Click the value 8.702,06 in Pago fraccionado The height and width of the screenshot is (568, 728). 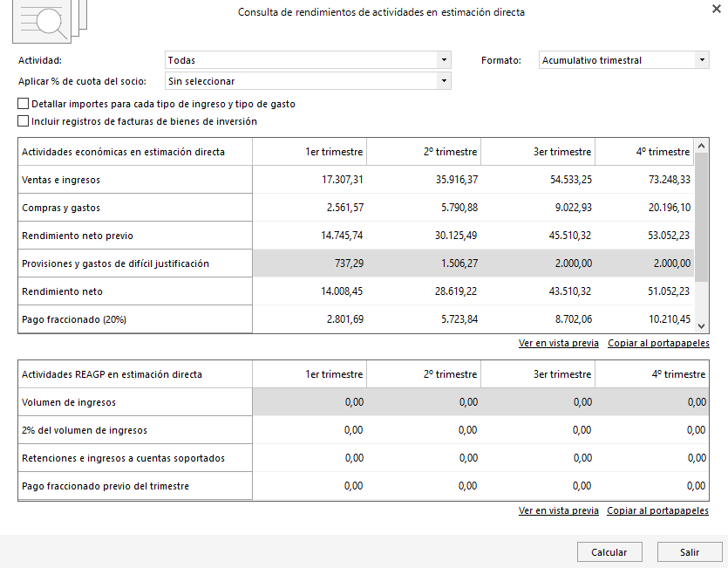[x=574, y=318]
